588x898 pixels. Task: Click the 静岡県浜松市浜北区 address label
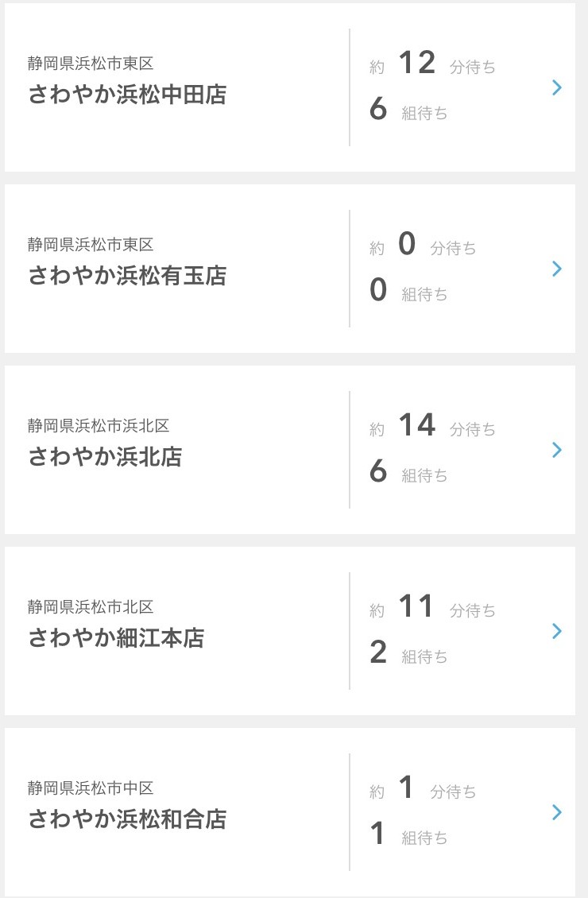(99, 426)
